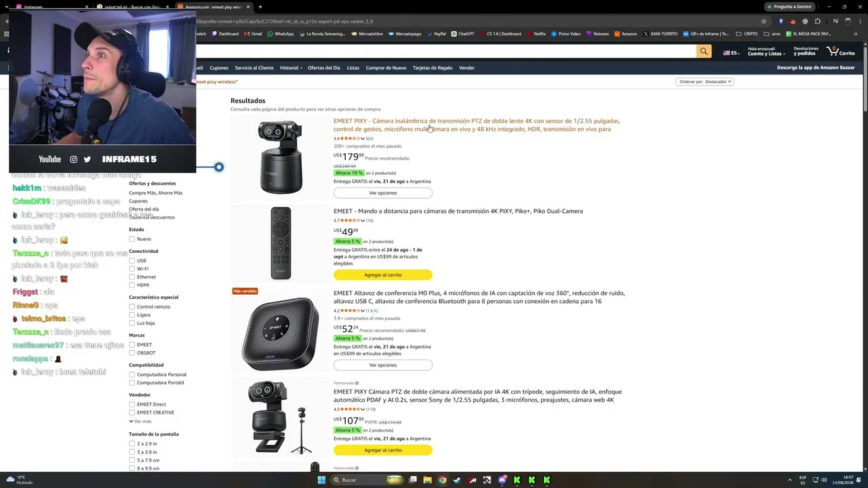The height and width of the screenshot is (488, 868).
Task: Expand Ver más under Vendedor
Action: [140, 422]
